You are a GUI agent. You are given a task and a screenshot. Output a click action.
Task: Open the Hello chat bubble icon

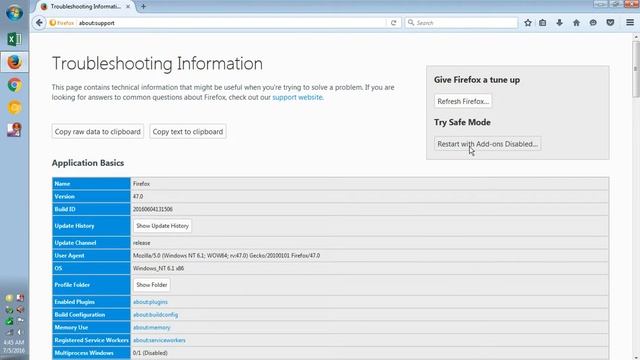pos(593,23)
